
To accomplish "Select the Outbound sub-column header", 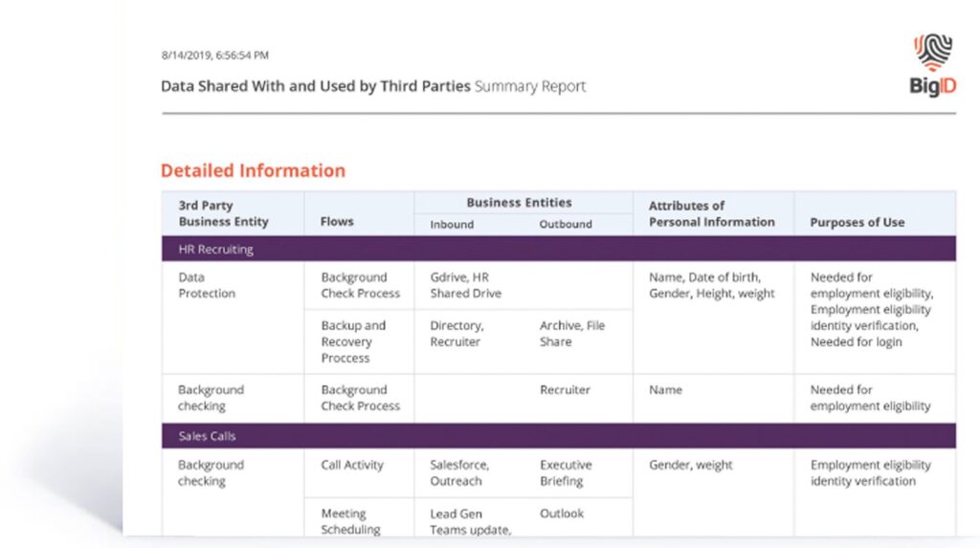I will coord(566,225).
